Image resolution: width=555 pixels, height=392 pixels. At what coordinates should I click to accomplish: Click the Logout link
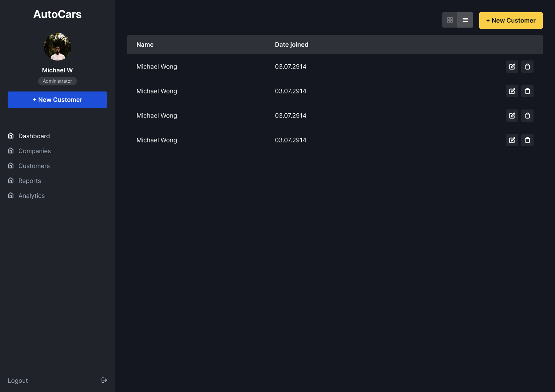pos(18,381)
